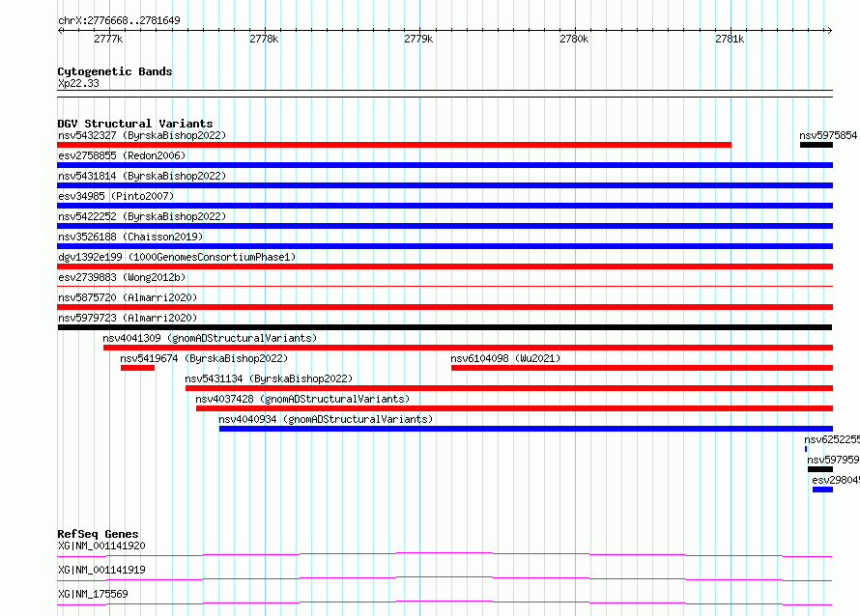The width and height of the screenshot is (860, 616).
Task: Click the short blue esv29804 bar
Action: 822,490
